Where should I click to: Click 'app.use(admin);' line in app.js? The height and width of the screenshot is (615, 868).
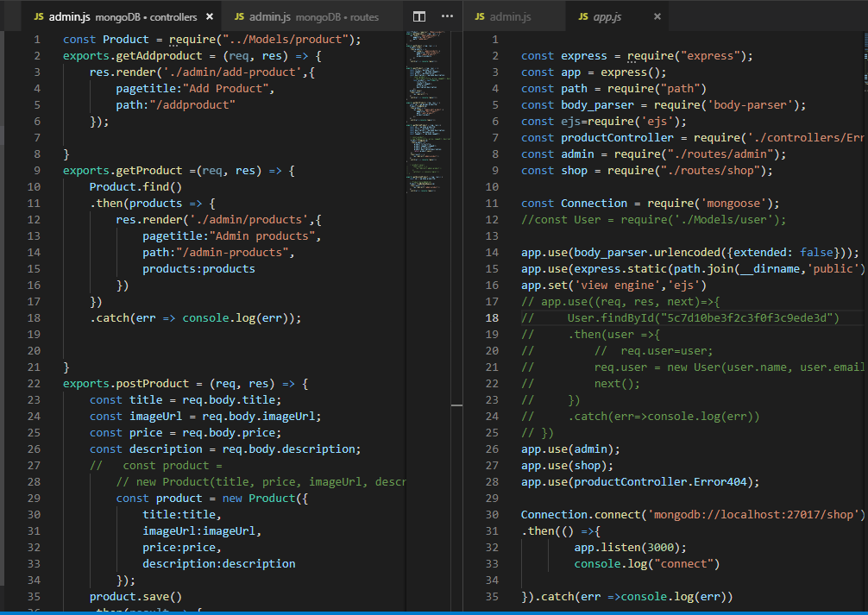[570, 449]
